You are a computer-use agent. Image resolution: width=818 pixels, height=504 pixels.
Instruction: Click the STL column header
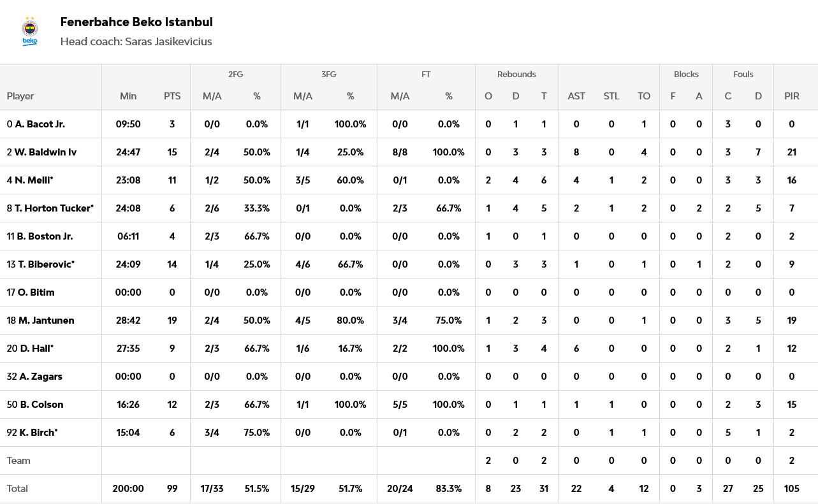[x=611, y=96]
